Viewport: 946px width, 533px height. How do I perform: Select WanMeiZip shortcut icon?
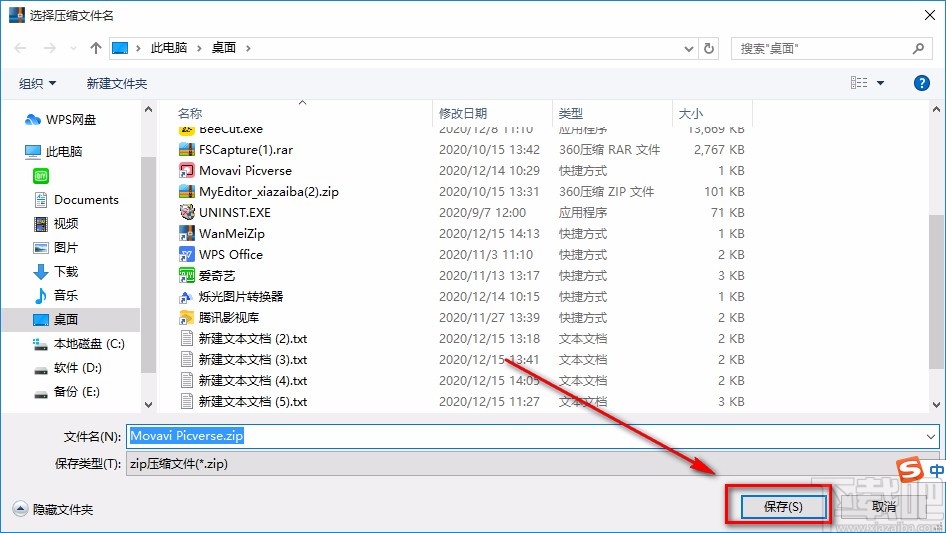point(186,233)
